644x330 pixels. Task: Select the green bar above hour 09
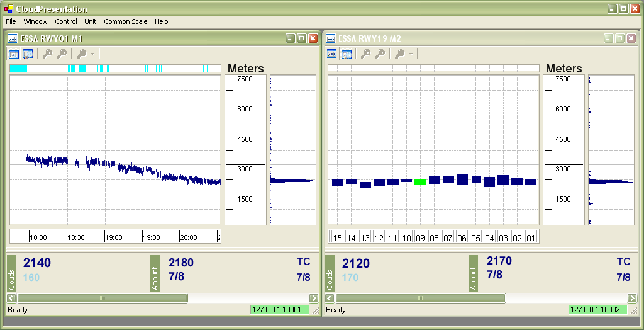coord(419,182)
